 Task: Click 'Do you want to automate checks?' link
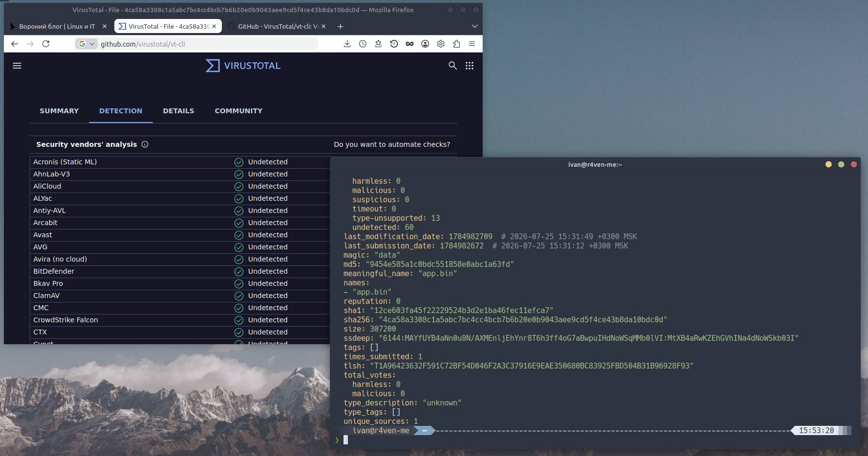pos(392,144)
